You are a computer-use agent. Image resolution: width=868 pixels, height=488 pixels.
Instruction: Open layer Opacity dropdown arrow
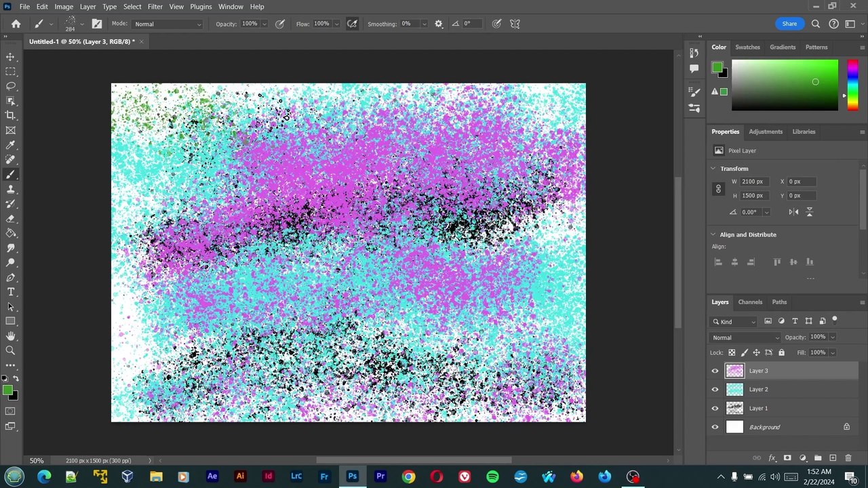(x=833, y=338)
